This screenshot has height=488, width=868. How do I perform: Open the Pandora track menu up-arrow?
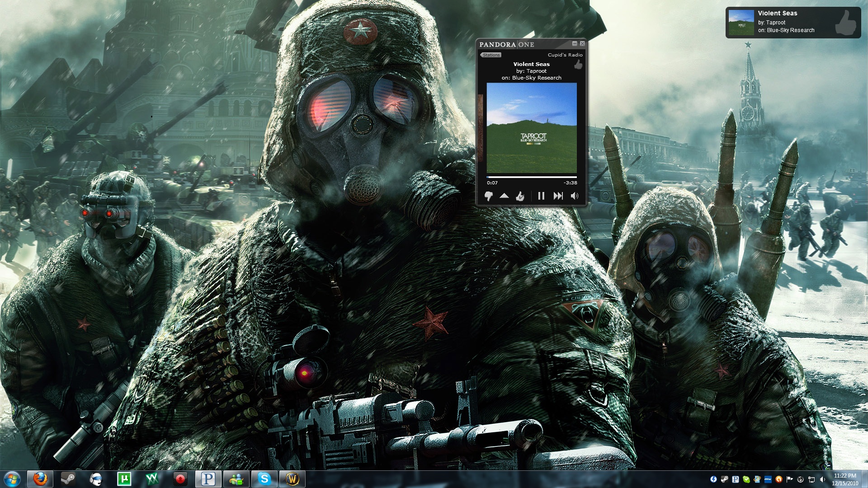505,196
